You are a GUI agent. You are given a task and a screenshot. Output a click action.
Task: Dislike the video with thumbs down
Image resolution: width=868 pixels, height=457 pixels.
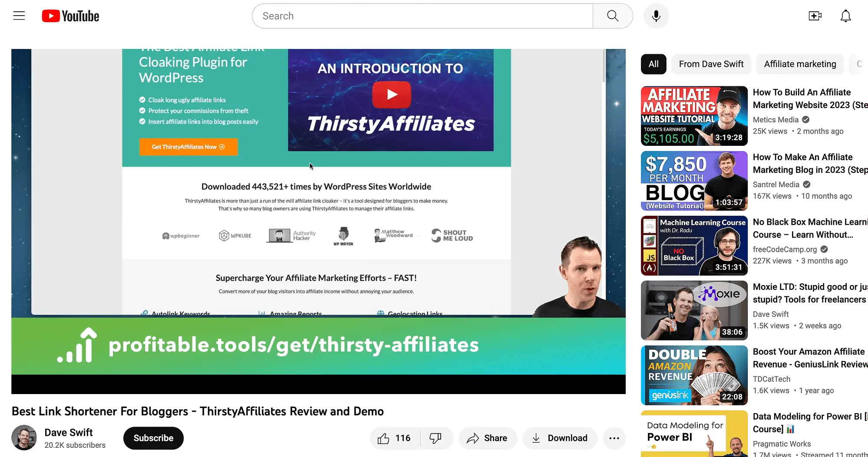coord(436,438)
